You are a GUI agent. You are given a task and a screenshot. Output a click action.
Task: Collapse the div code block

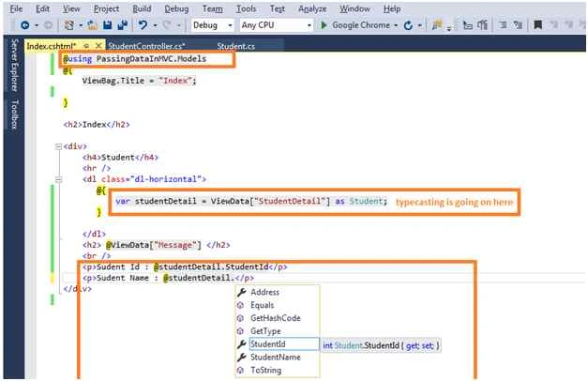[x=58, y=146]
